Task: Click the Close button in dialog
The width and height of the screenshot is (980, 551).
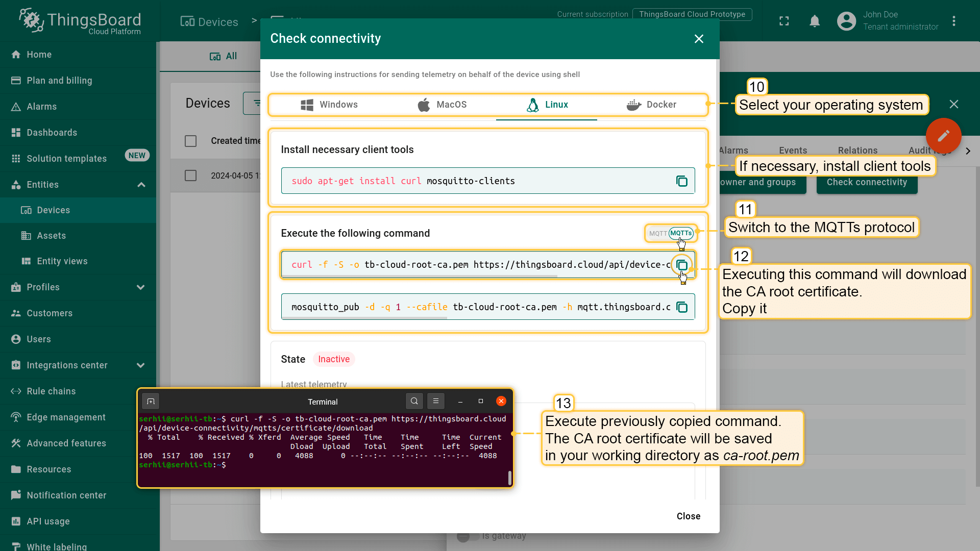Action: (x=688, y=516)
